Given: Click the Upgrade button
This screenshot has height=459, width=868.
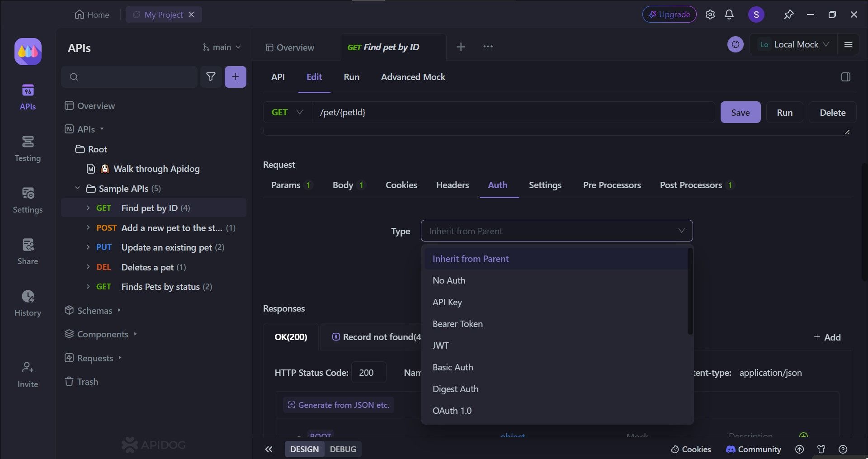Looking at the screenshot, I should pos(669,14).
